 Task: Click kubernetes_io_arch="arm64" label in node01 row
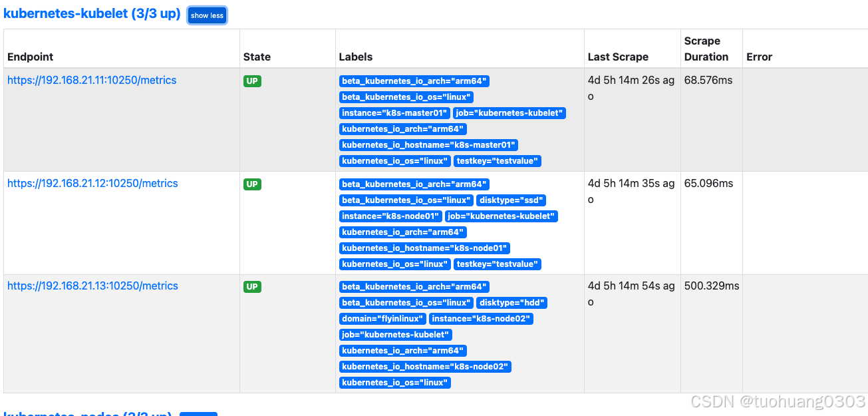(x=403, y=232)
